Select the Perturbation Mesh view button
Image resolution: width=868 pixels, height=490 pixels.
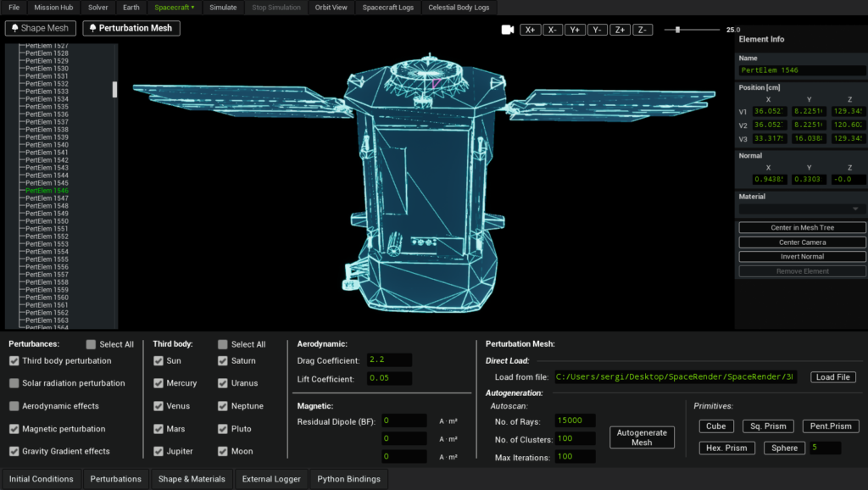[131, 28]
